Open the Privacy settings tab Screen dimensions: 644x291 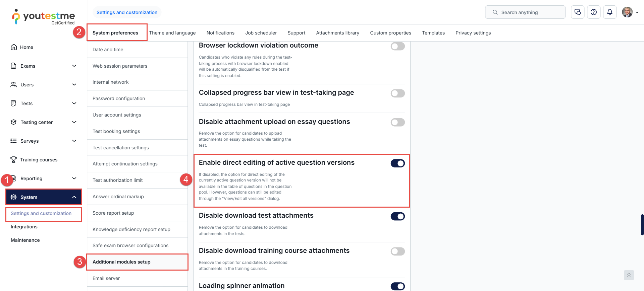pyautogui.click(x=473, y=33)
